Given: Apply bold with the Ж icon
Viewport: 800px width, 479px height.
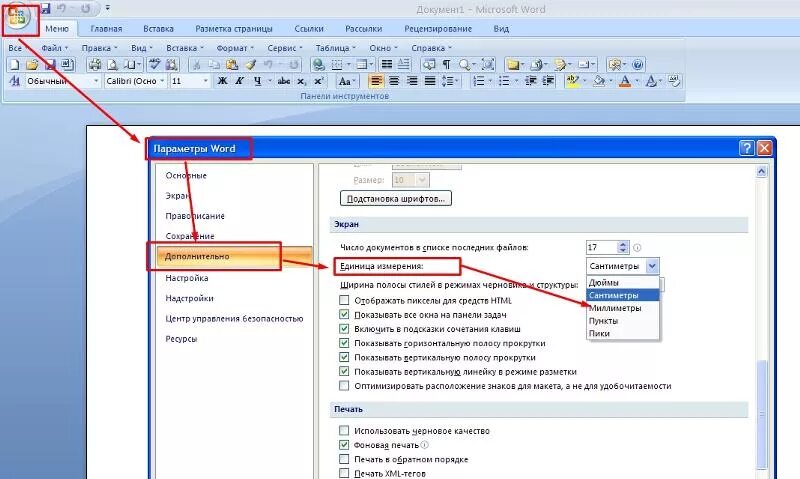Looking at the screenshot, I should (222, 81).
